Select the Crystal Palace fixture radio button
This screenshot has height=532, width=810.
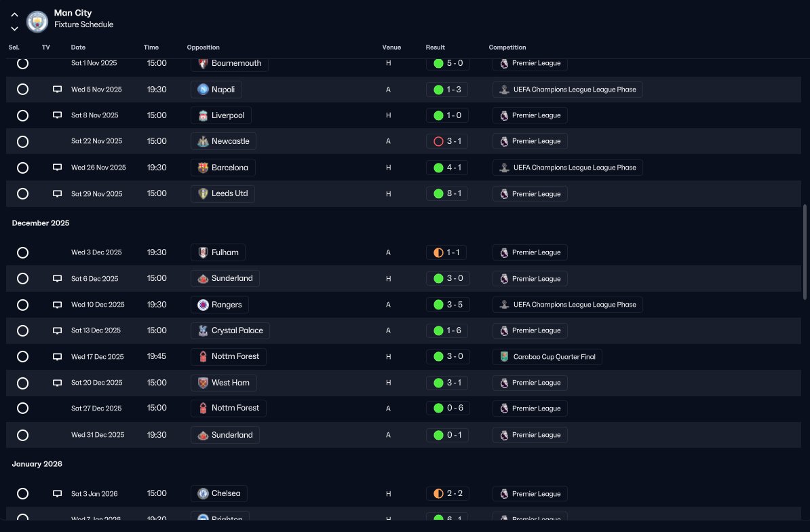click(23, 330)
